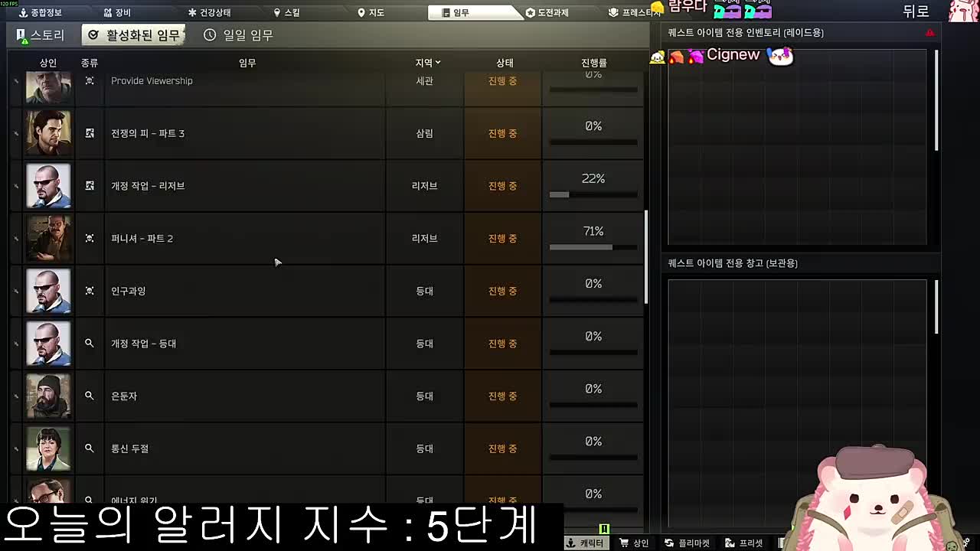Expand the 개정 작업 – 리저브 row
Viewport: 980px width, 551px height.
coord(325,186)
